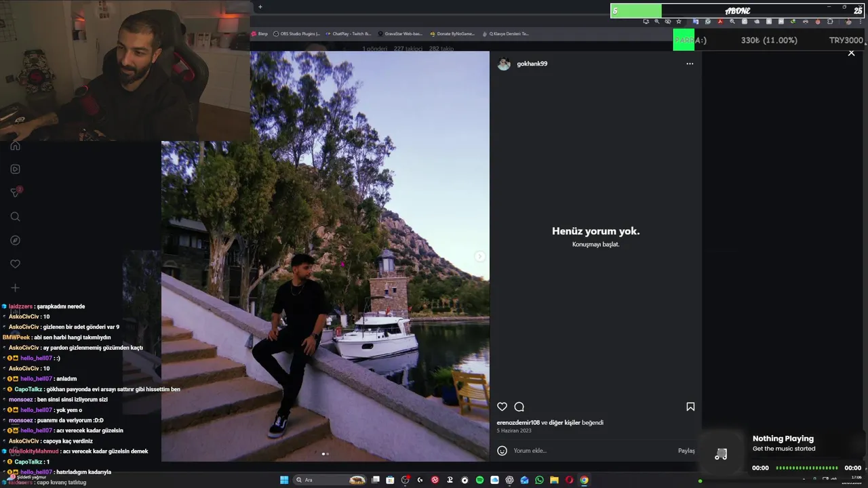Seek on the green music progress bar

point(807,468)
